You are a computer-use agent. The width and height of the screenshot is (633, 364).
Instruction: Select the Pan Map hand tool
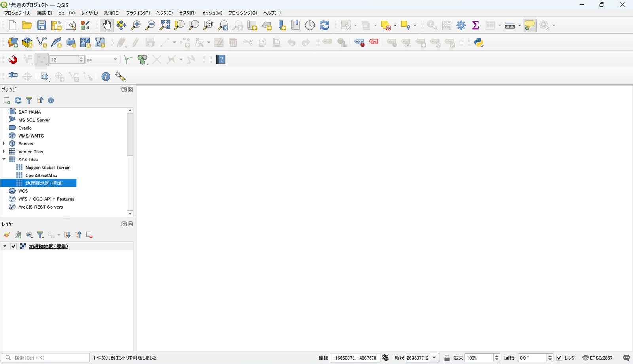point(107,25)
